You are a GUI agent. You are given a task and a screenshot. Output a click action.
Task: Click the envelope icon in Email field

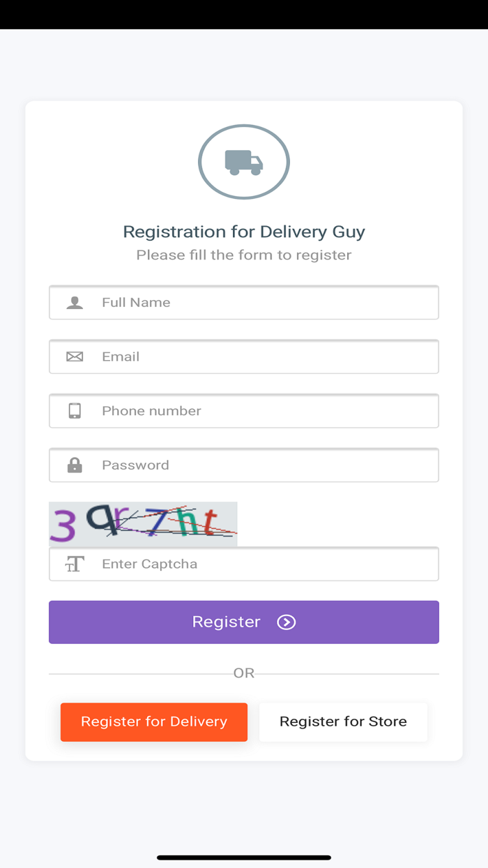tap(75, 357)
